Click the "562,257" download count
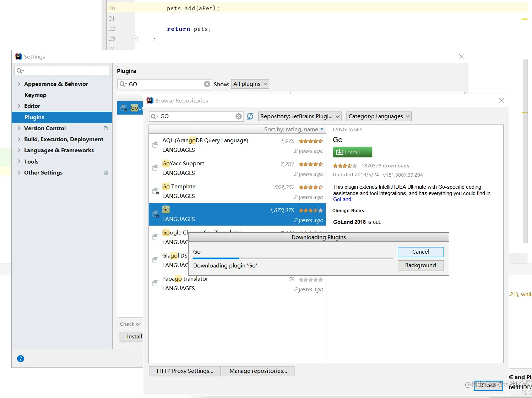The height and width of the screenshot is (398, 532). (x=284, y=187)
